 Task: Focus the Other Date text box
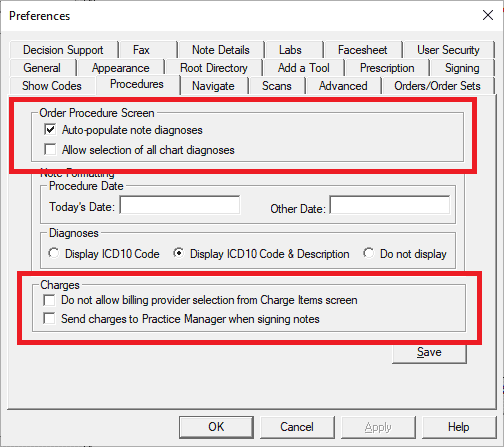click(390, 205)
